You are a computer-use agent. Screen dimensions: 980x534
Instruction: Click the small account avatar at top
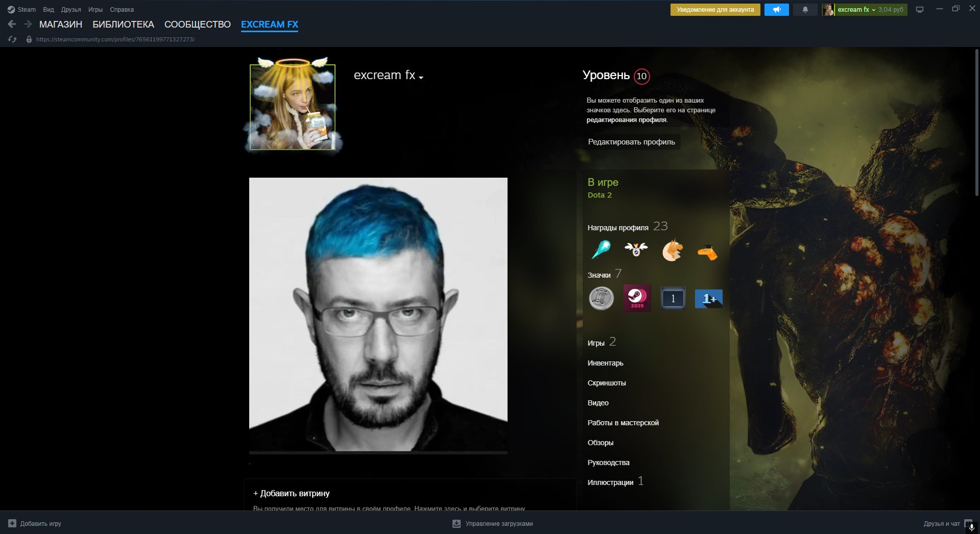point(828,10)
